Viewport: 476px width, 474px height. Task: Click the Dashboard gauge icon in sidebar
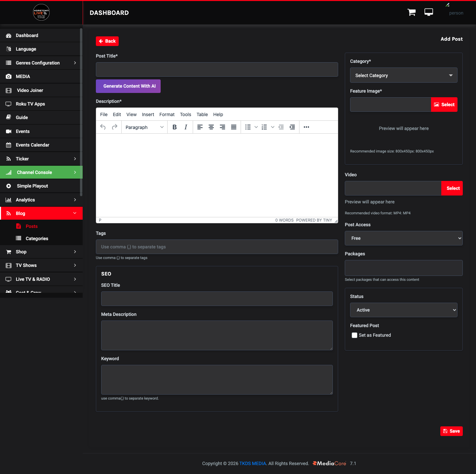coord(9,35)
